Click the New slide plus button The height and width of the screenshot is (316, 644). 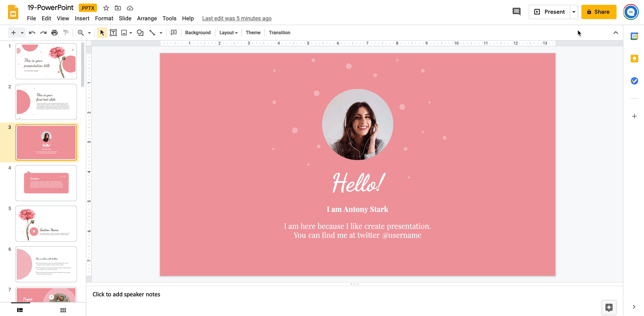[14, 33]
